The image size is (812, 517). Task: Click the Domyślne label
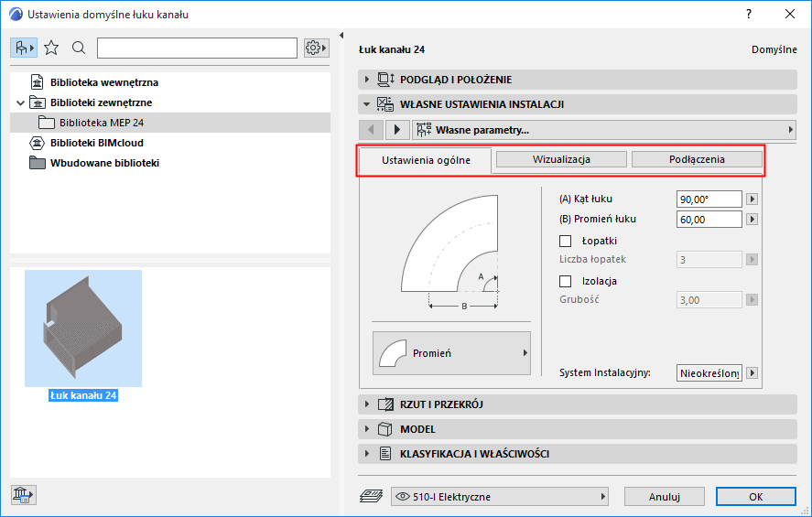(x=774, y=49)
